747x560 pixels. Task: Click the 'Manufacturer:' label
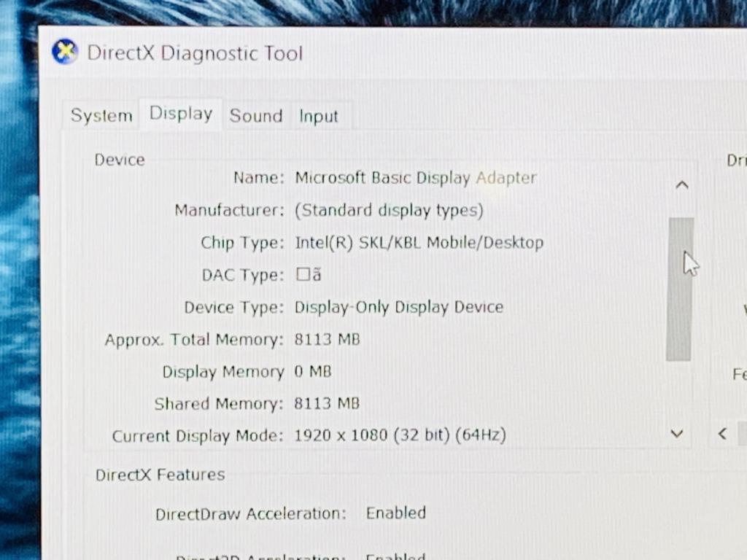tap(229, 210)
